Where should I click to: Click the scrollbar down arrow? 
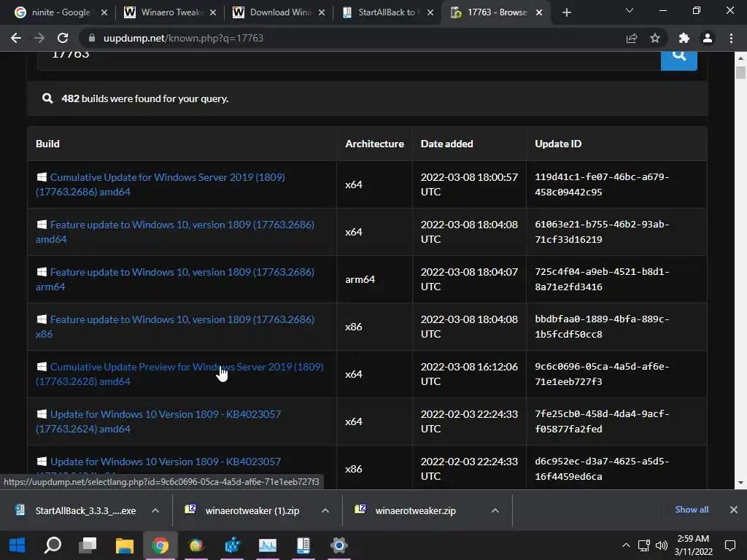[740, 483]
